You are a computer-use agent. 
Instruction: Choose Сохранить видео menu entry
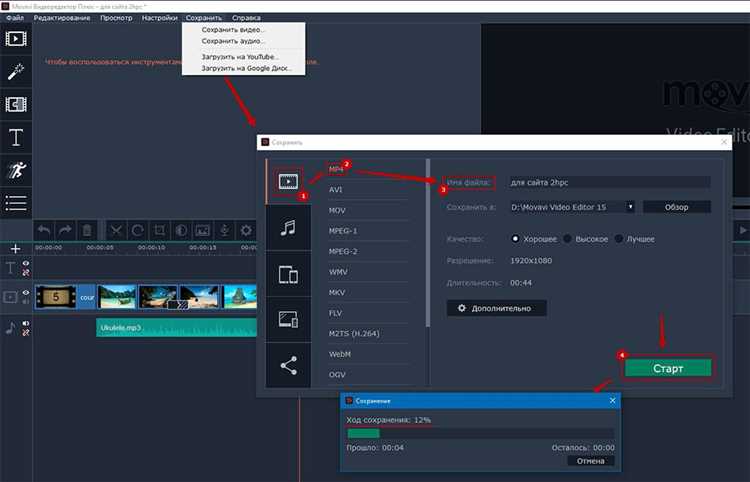243,30
